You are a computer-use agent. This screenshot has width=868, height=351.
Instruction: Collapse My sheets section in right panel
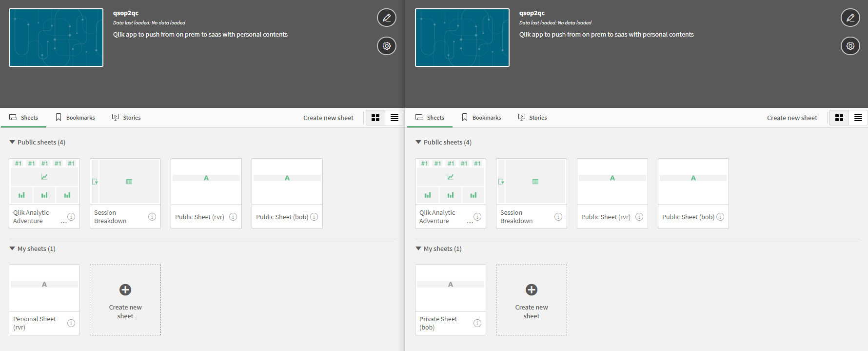pyautogui.click(x=439, y=248)
